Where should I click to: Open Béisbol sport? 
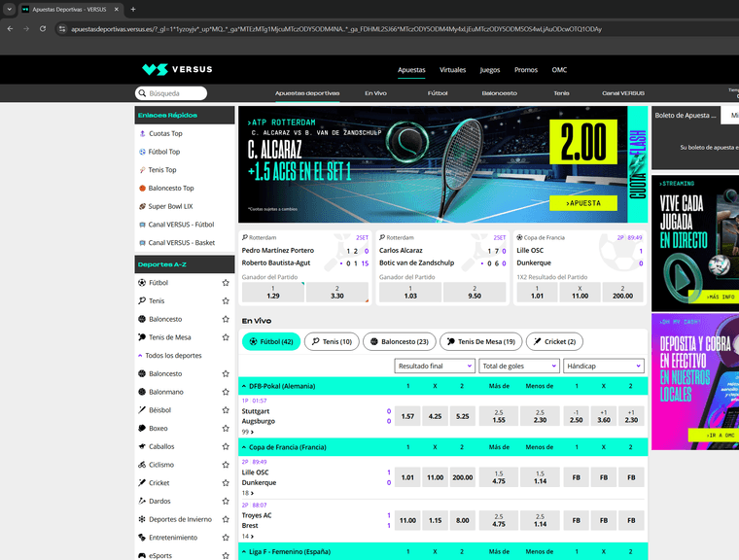[x=159, y=410]
